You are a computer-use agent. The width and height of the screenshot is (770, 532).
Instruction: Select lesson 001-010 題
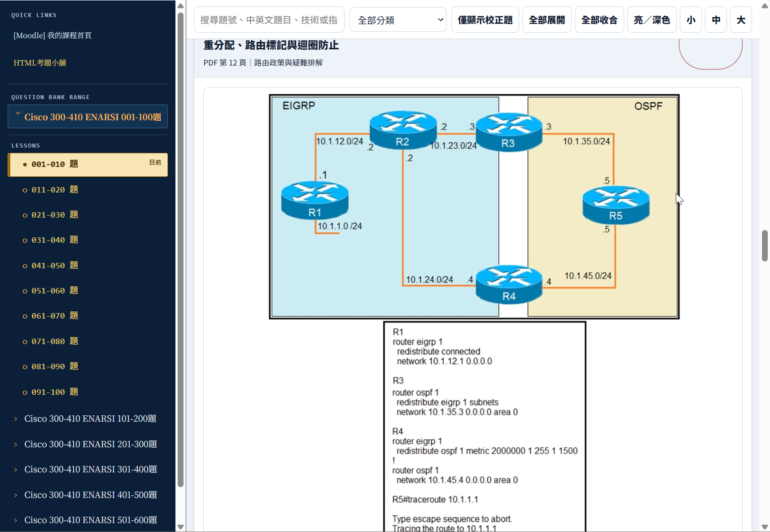tap(88, 164)
